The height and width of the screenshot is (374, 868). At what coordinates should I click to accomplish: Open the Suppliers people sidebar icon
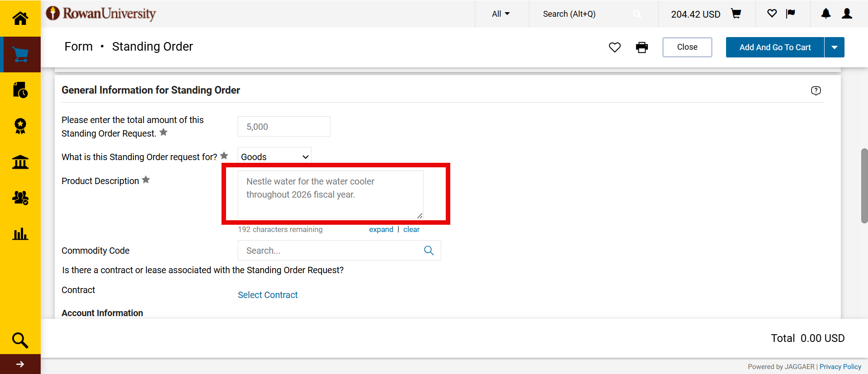20,198
